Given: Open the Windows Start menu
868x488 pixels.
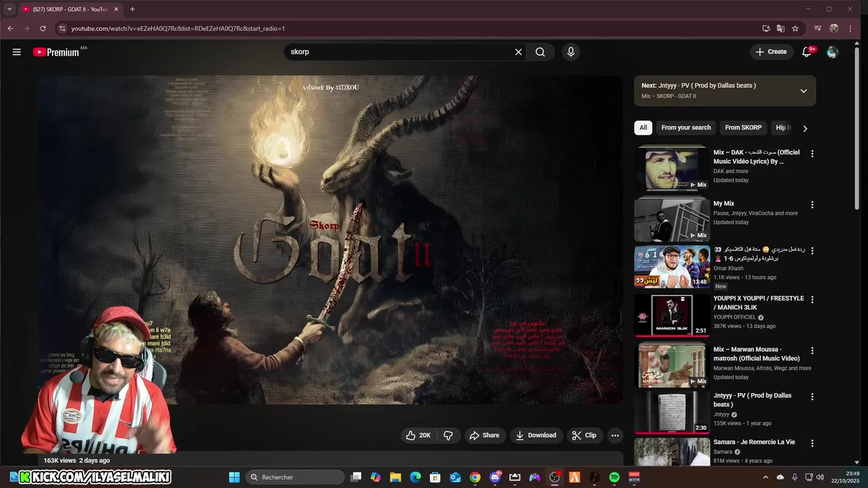Looking at the screenshot, I should point(234,477).
